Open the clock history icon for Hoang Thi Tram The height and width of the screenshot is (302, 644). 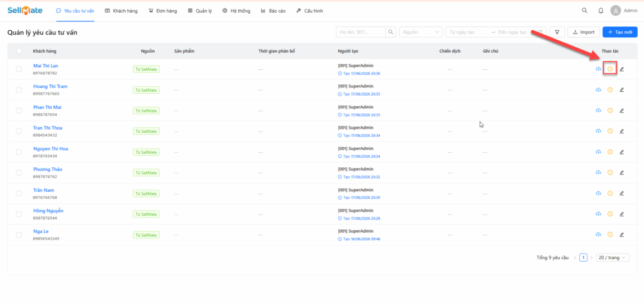click(610, 89)
